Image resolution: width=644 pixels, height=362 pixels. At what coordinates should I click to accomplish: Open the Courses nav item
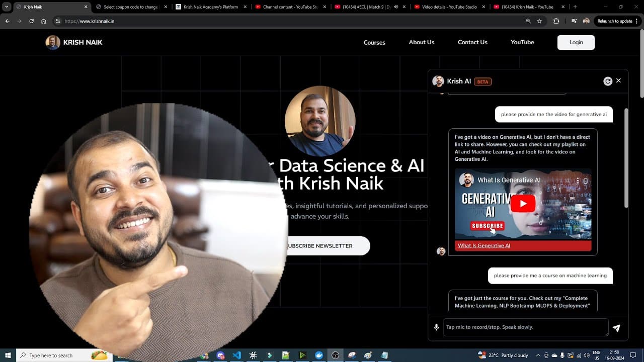pos(374,43)
